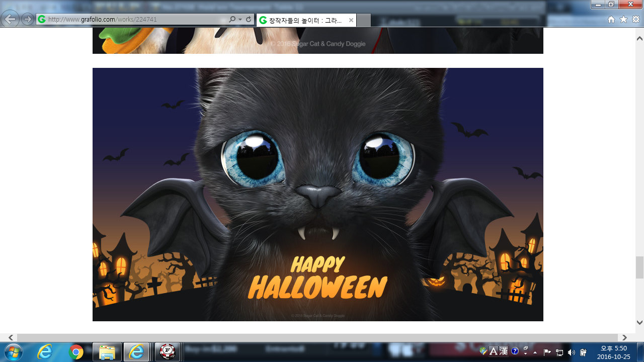Open pinned Internet Explorer on taskbar
Screen dimensions: 644x362
pyautogui.click(x=45, y=352)
